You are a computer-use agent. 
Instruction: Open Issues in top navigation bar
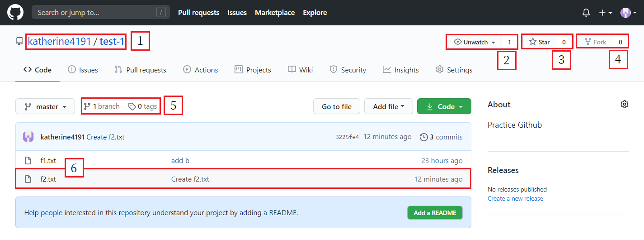pos(237,13)
